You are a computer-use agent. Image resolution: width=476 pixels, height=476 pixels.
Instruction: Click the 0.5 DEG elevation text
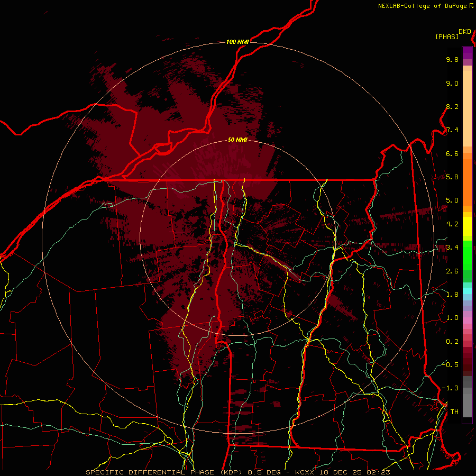(264, 472)
